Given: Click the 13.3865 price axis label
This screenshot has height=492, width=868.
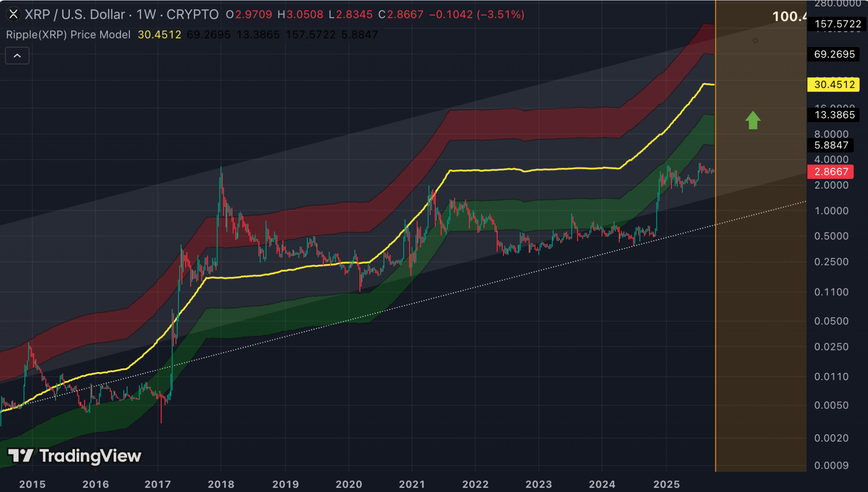Looking at the screenshot, I should pyautogui.click(x=834, y=115).
